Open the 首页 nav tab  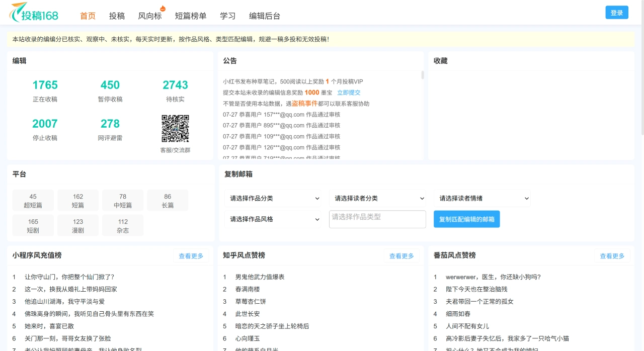[88, 16]
